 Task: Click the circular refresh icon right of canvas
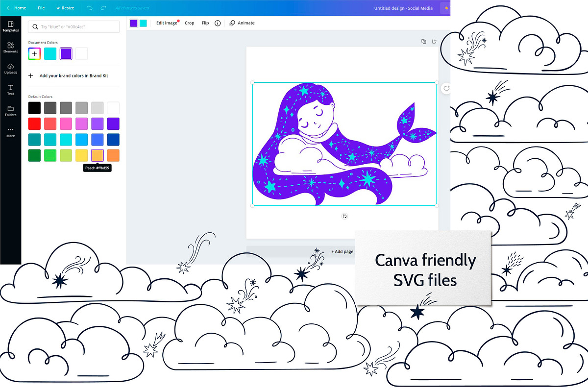tap(446, 88)
